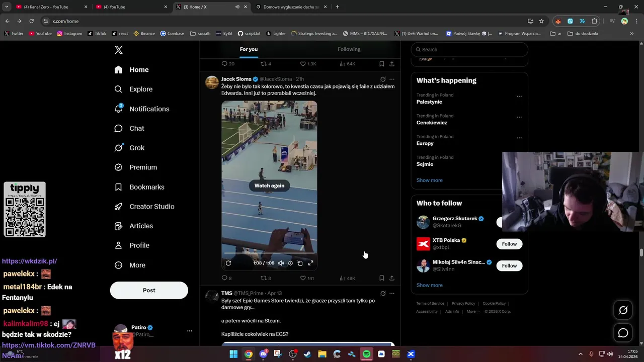Click Watch again on video
Image resolution: width=644 pixels, height=362 pixels.
269,186
